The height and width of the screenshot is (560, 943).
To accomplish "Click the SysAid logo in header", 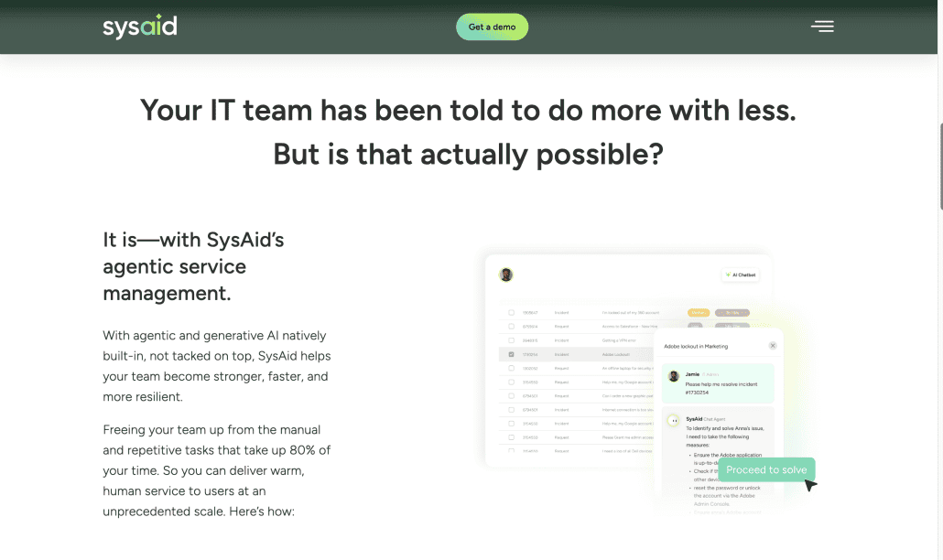I will click(140, 27).
